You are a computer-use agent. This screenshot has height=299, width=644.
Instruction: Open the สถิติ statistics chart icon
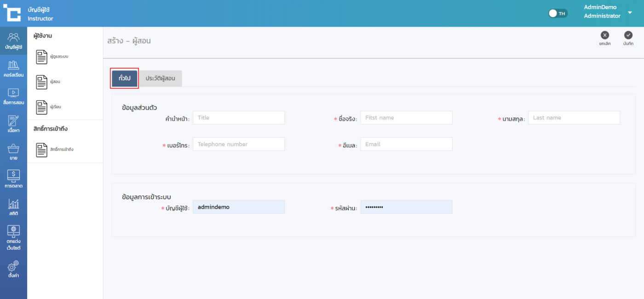coord(13,207)
